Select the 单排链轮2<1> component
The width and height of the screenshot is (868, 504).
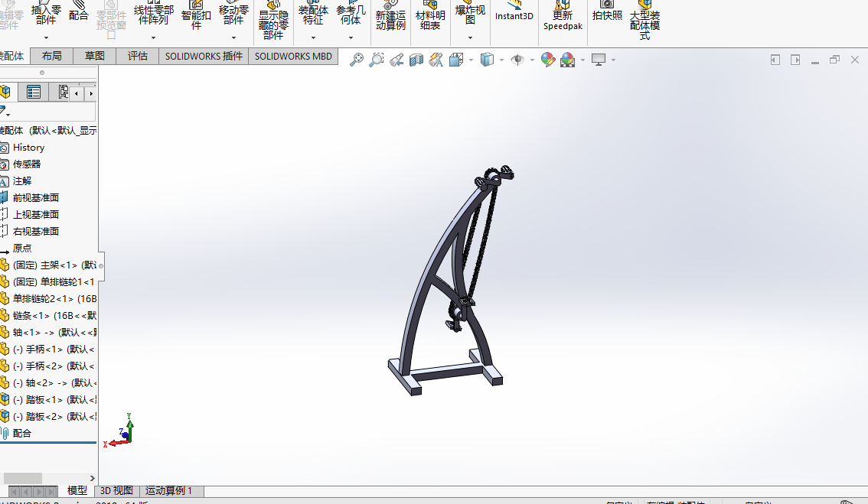[x=54, y=299]
